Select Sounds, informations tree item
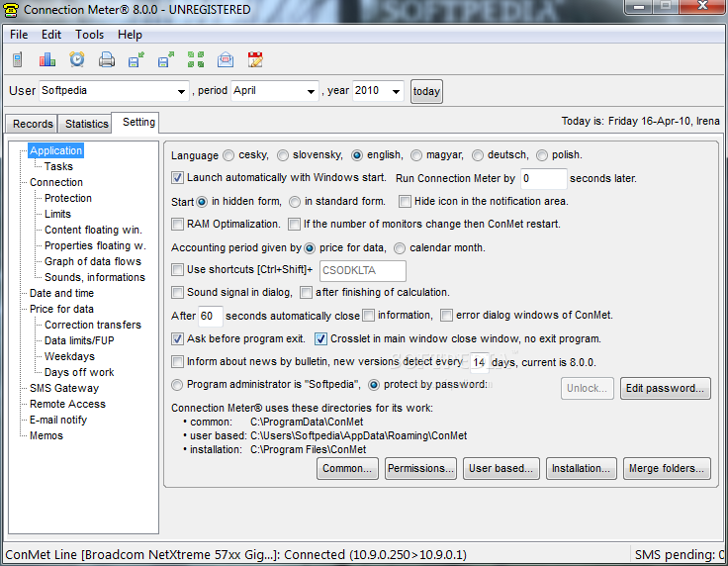The height and width of the screenshot is (566, 728). point(95,277)
